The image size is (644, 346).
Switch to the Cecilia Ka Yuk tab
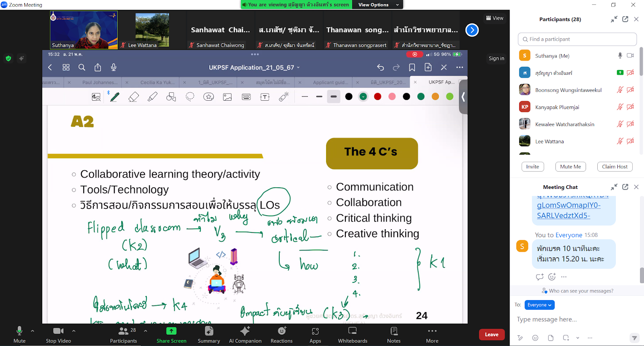(x=158, y=82)
